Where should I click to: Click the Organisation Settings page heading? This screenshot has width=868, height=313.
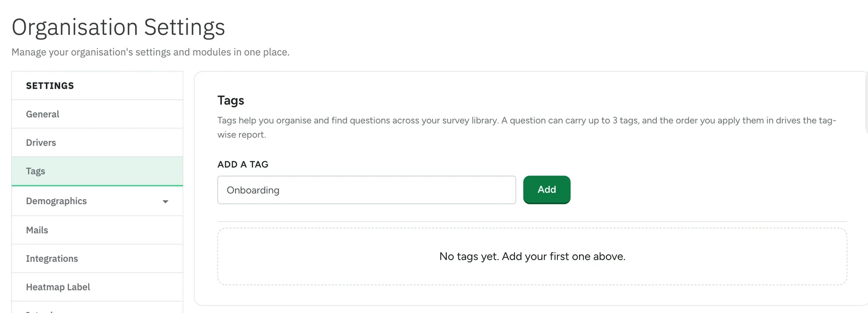[x=118, y=27]
